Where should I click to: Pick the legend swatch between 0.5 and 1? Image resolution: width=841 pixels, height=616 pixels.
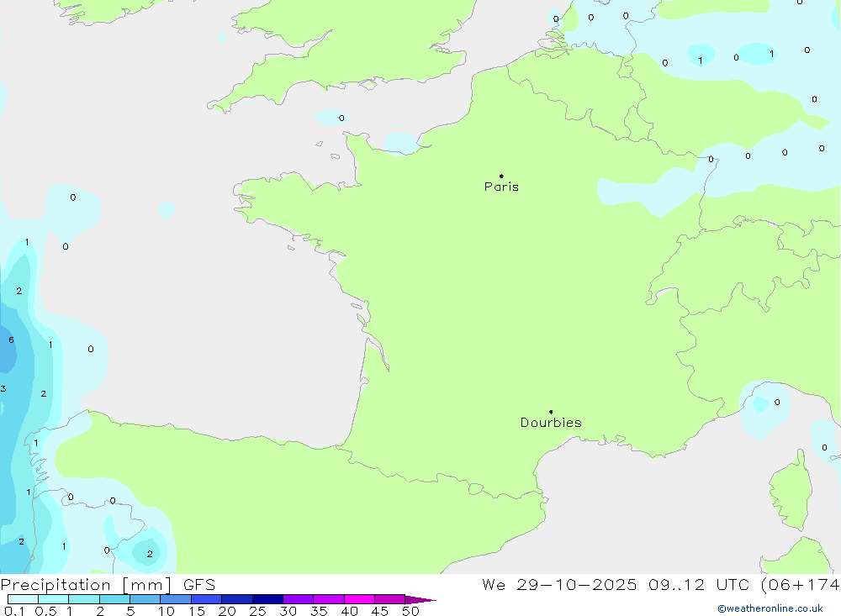pos(53,599)
